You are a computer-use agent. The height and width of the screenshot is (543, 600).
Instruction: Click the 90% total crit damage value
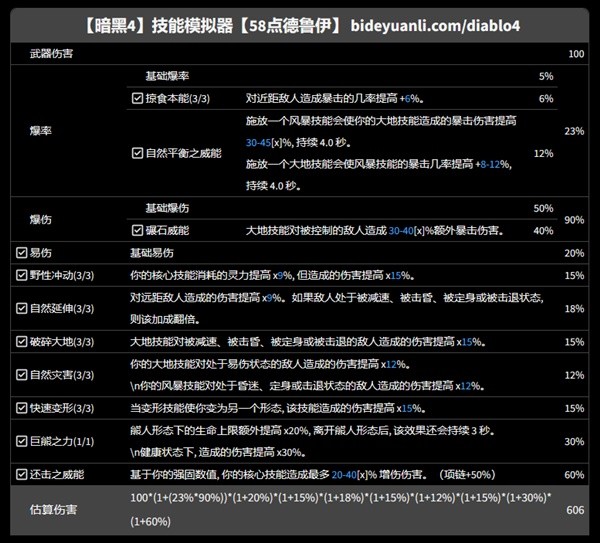coord(574,220)
